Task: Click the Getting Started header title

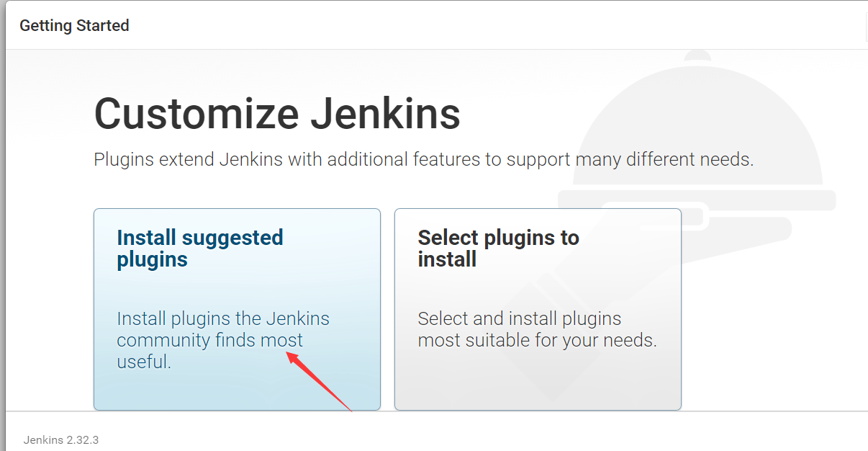Action: (74, 26)
